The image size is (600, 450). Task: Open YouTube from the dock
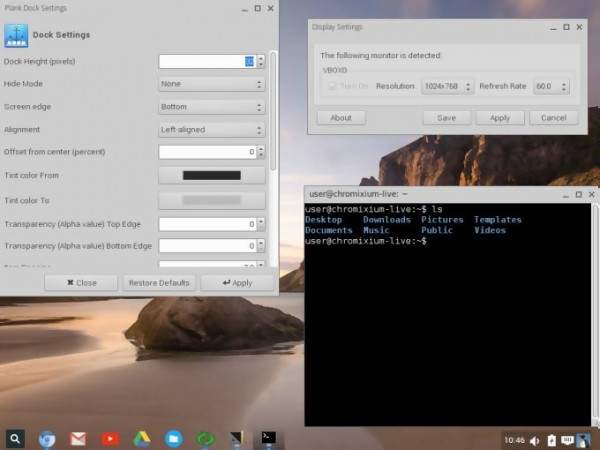coord(110,439)
